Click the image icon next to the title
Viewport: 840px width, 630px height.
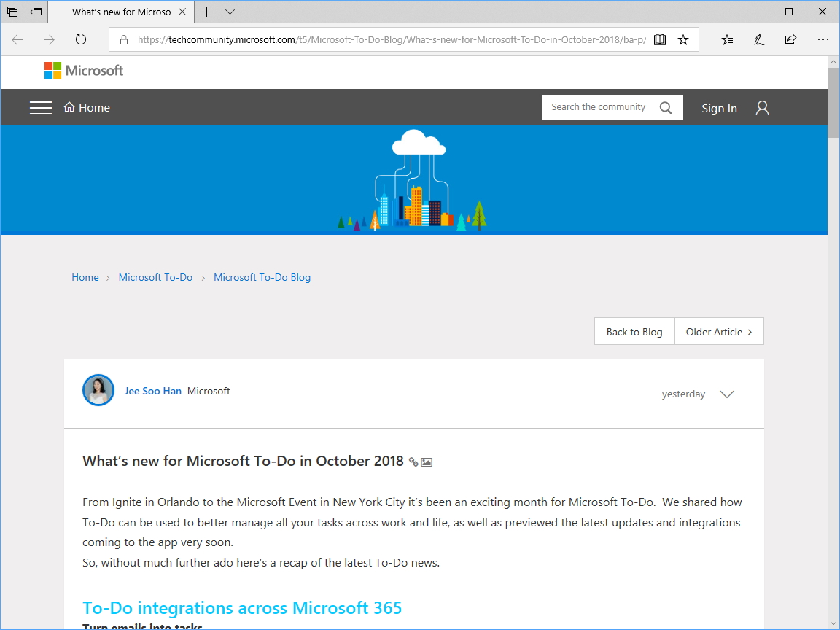427,462
